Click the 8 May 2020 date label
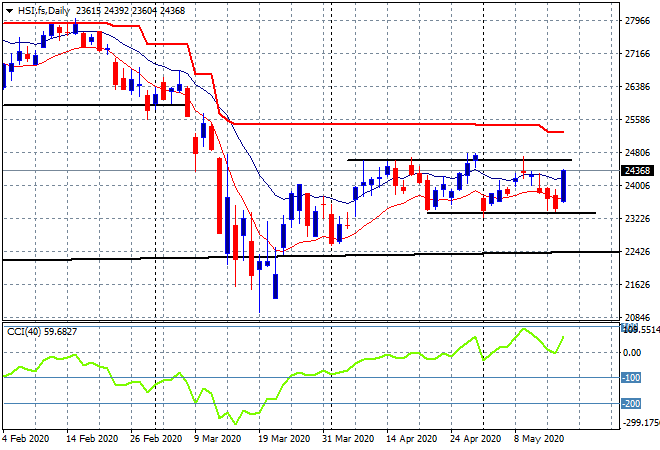 [539, 439]
